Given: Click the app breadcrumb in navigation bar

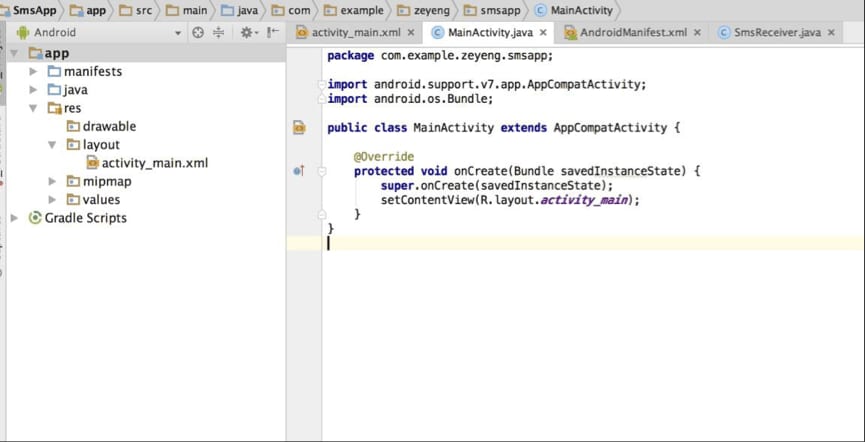Looking at the screenshot, I should pyautogui.click(x=88, y=10).
